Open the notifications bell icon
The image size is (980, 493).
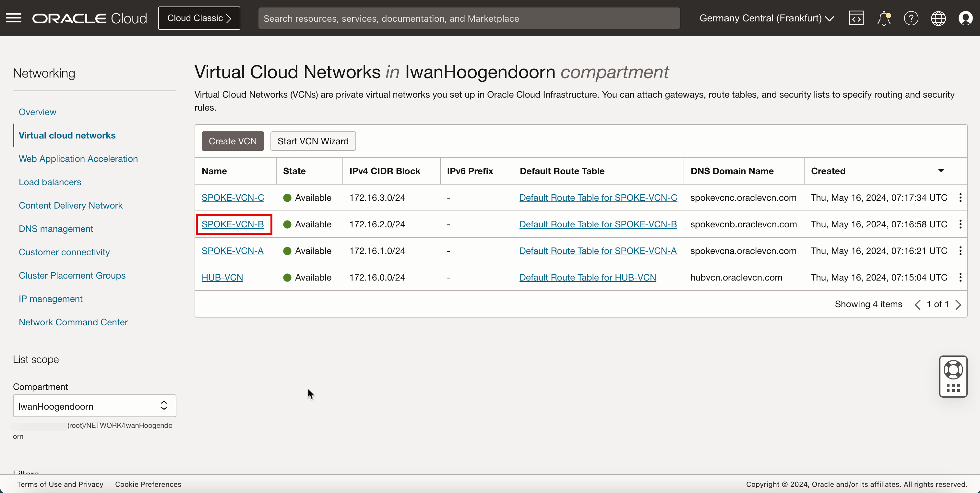point(884,18)
